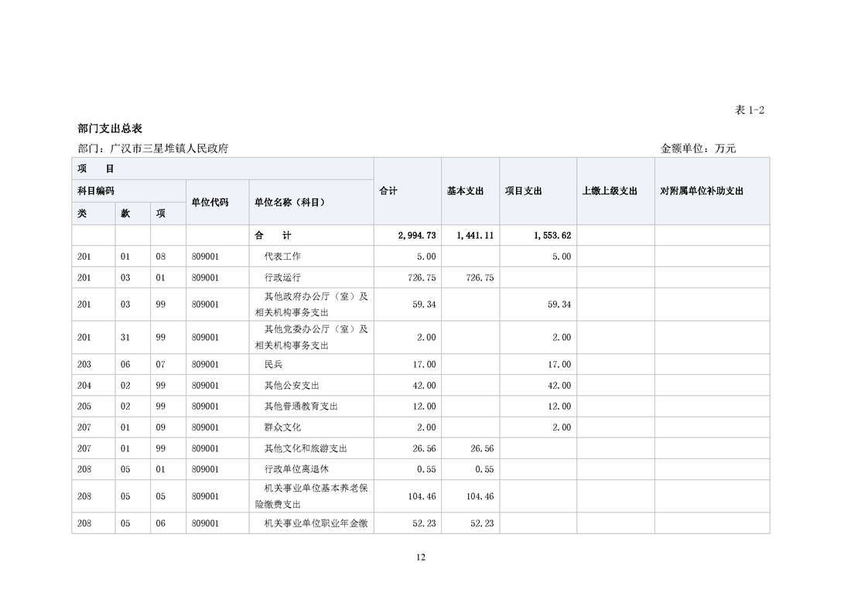Click 52.23 in the 合计 column

(424, 523)
